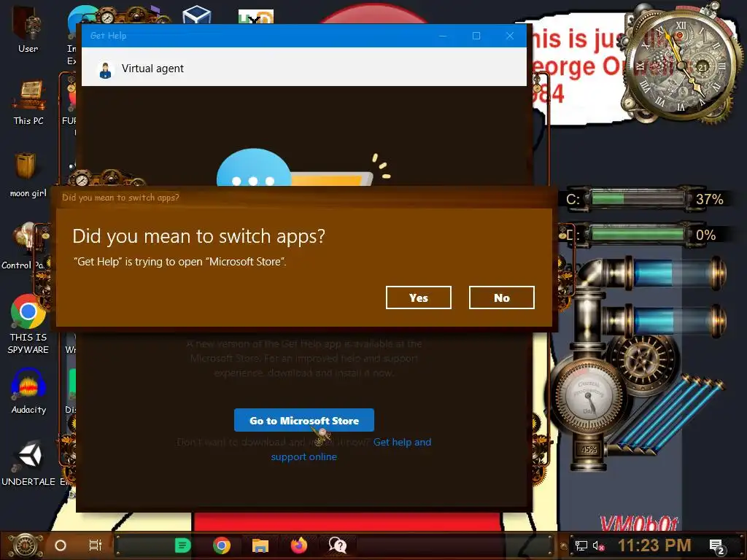Open File Explorer from the taskbar
This screenshot has height=560, width=747.
tap(260, 545)
